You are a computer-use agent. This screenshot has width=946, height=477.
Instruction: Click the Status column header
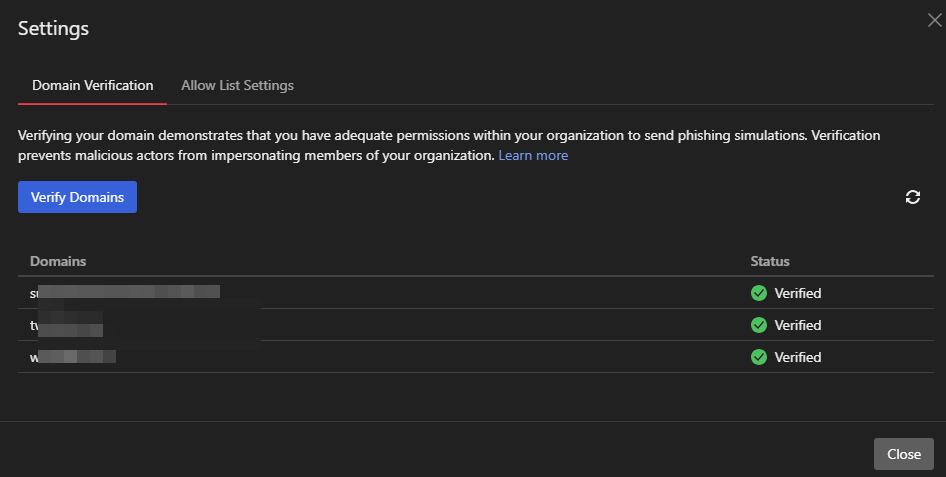[770, 261]
